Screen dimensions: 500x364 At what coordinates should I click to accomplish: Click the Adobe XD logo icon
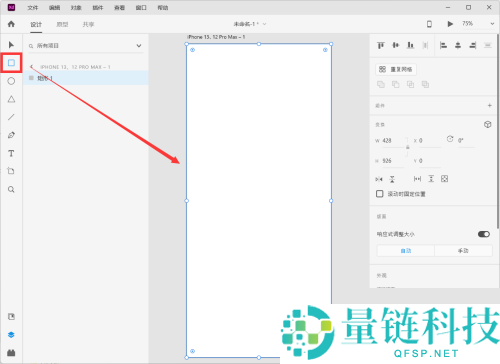(x=11, y=7)
